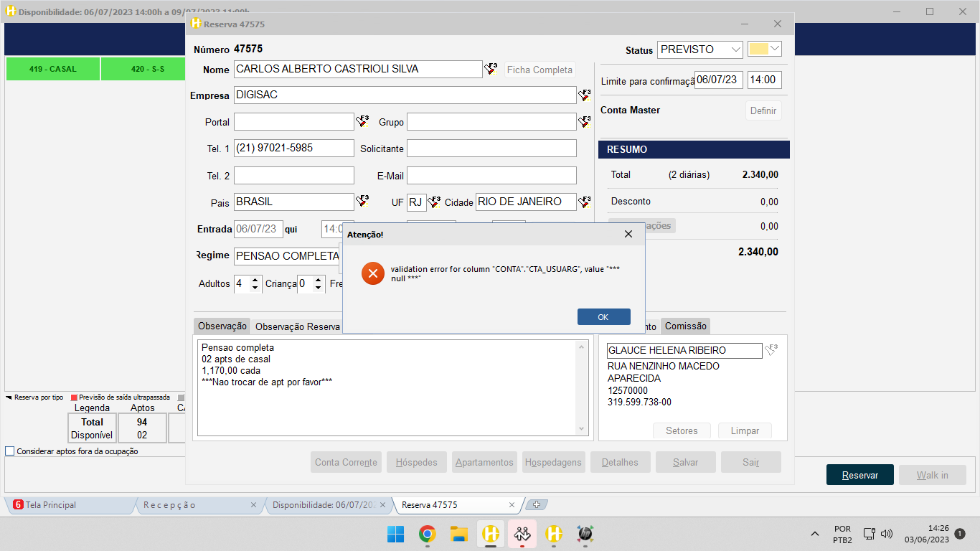The width and height of the screenshot is (980, 551).
Task: Expand the Status PREVISTO dropdown
Action: pos(735,50)
